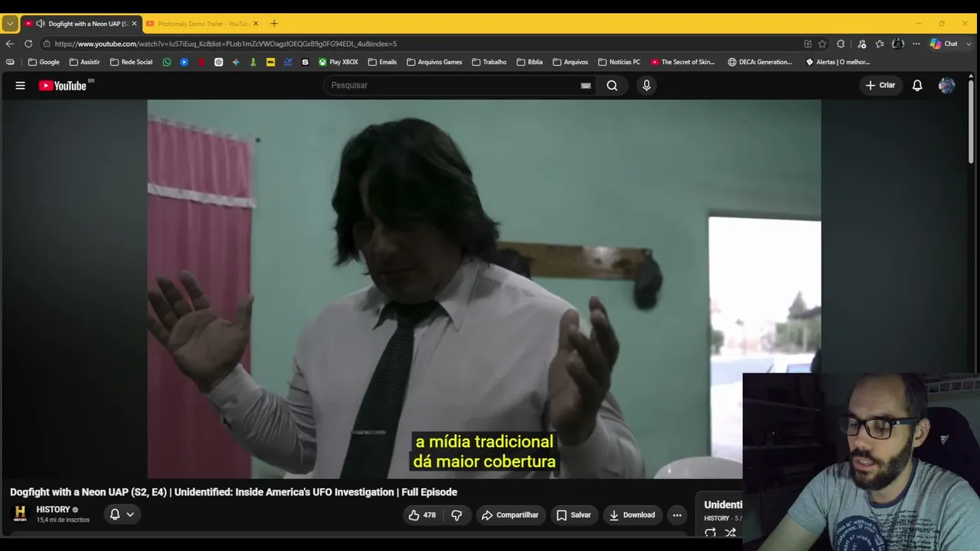Click the search magnifier button
The height and width of the screenshot is (551, 980).
612,86
